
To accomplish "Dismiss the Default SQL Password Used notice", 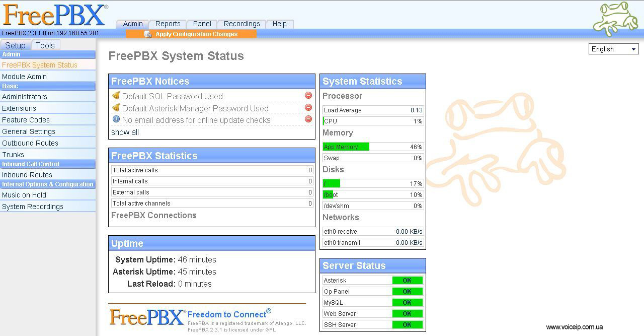I will pyautogui.click(x=308, y=95).
